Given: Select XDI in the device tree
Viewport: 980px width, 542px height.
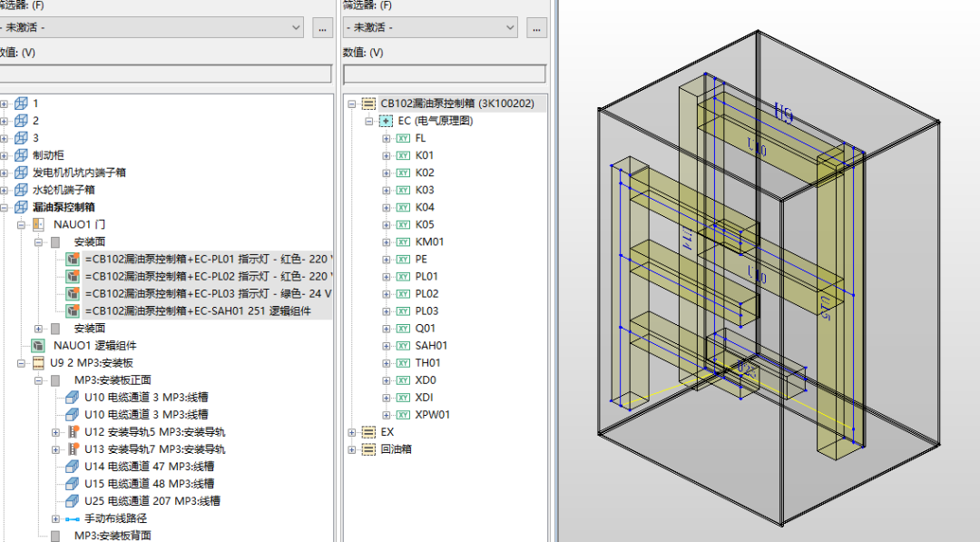Looking at the screenshot, I should pyautogui.click(x=425, y=397).
